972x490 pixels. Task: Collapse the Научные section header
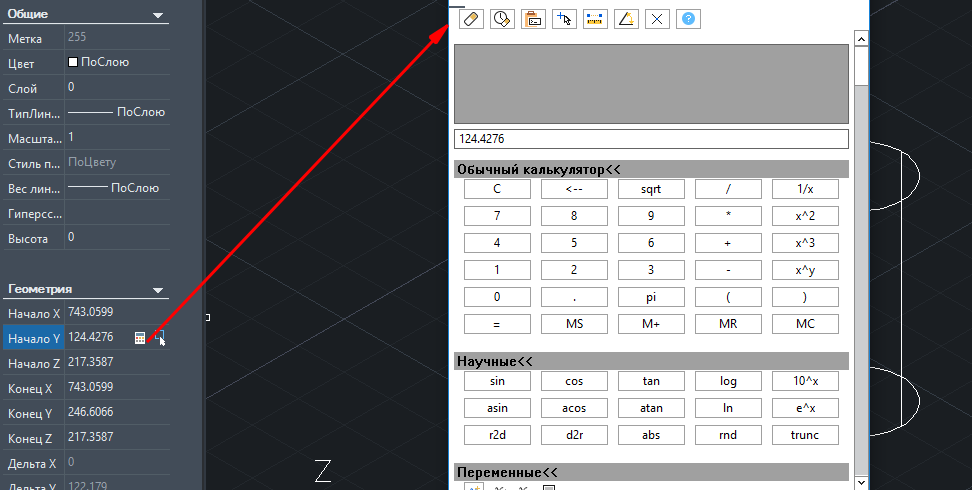pos(651,361)
